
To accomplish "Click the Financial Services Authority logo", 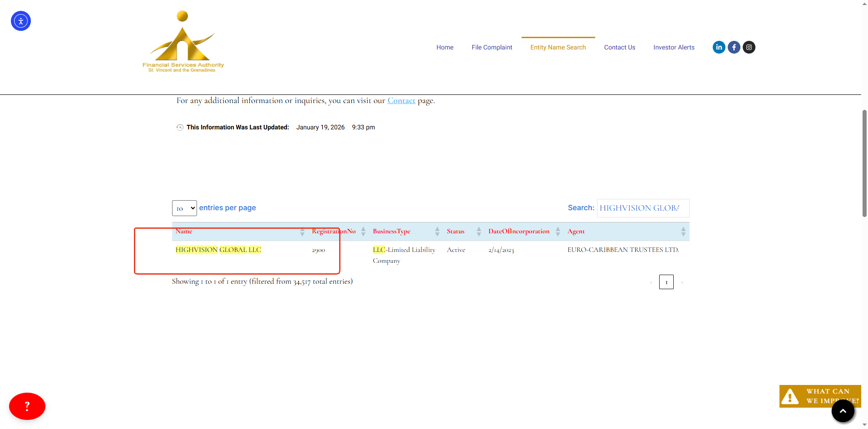I will click(x=183, y=42).
